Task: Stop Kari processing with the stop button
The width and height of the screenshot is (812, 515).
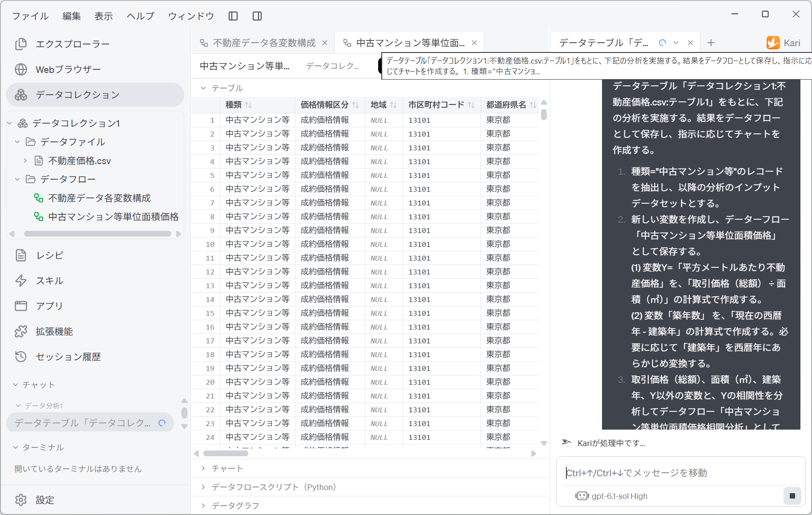Action: click(x=792, y=496)
